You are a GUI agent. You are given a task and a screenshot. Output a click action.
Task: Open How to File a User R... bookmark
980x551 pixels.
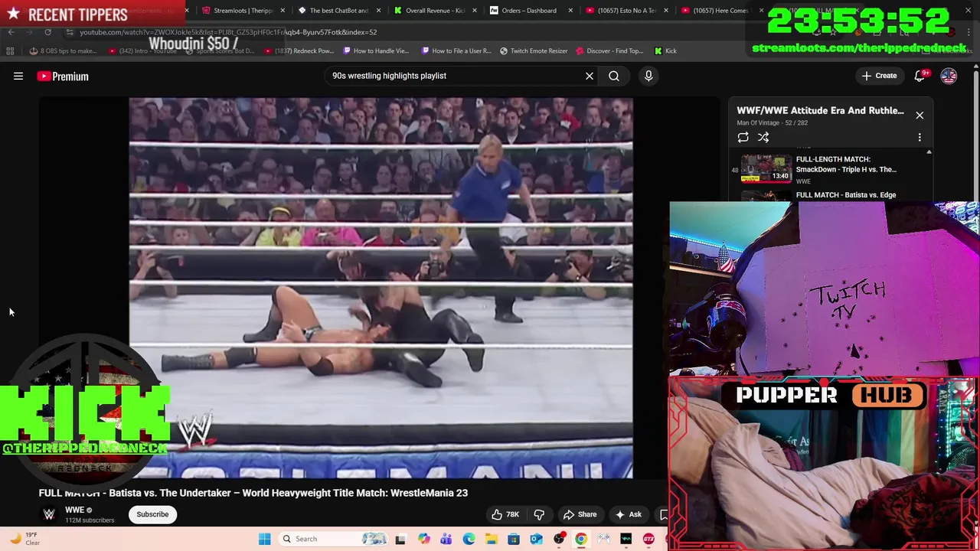[x=456, y=51]
